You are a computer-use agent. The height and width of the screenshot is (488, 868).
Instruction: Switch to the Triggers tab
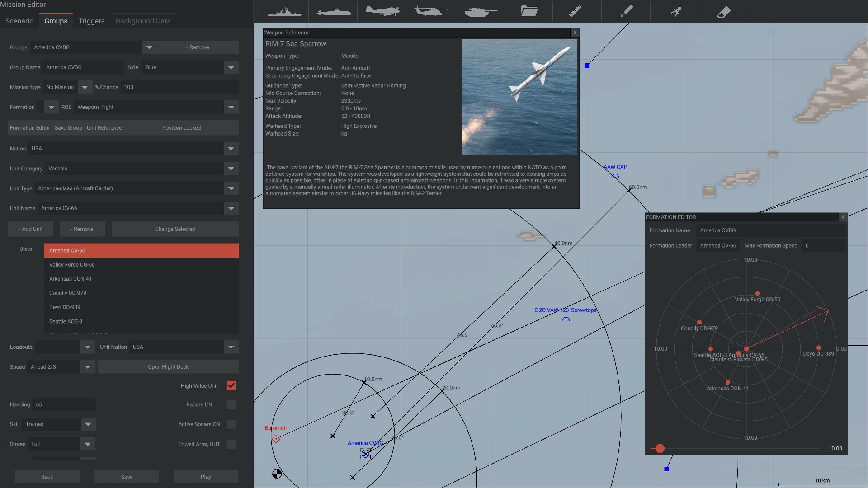90,21
